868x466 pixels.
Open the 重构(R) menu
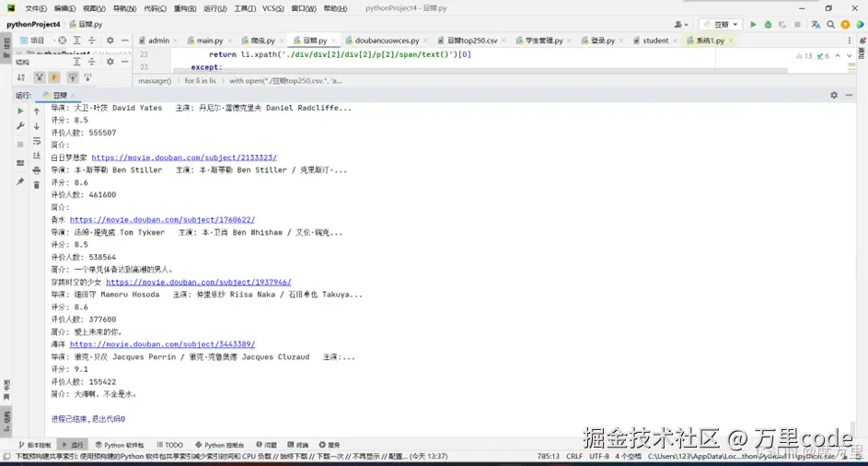point(185,8)
